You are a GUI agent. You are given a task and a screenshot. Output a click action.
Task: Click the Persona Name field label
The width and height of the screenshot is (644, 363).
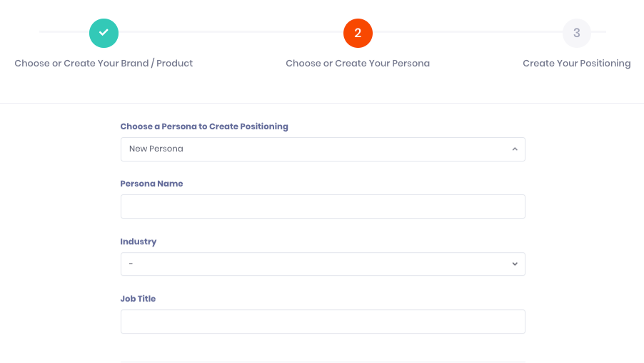coord(151,184)
